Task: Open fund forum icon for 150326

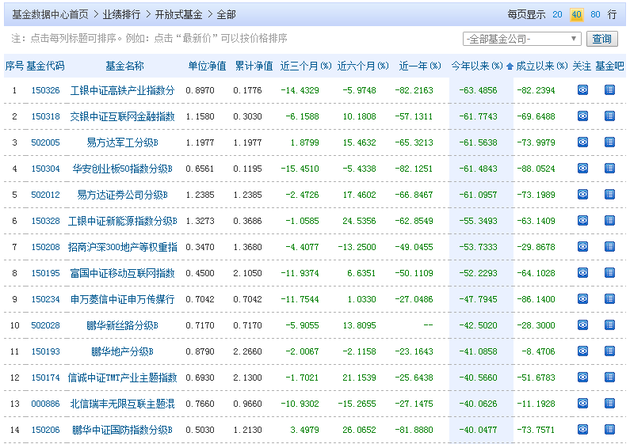Action: (610, 90)
